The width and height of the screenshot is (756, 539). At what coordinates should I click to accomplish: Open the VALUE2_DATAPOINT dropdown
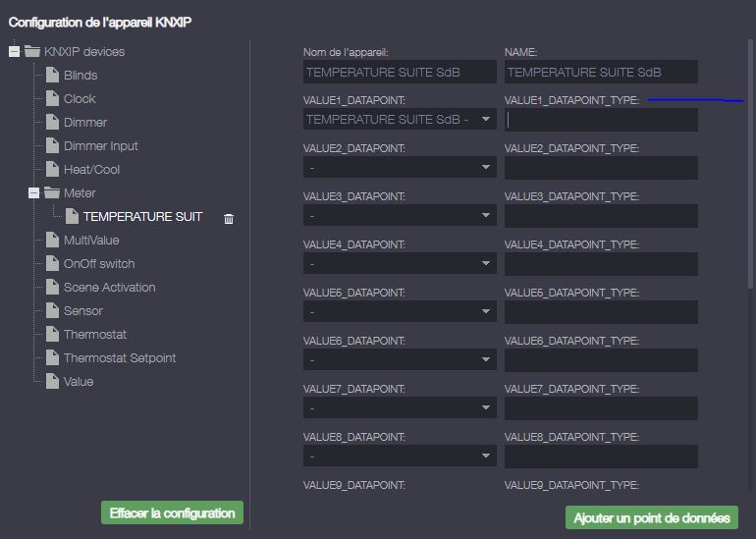point(400,168)
